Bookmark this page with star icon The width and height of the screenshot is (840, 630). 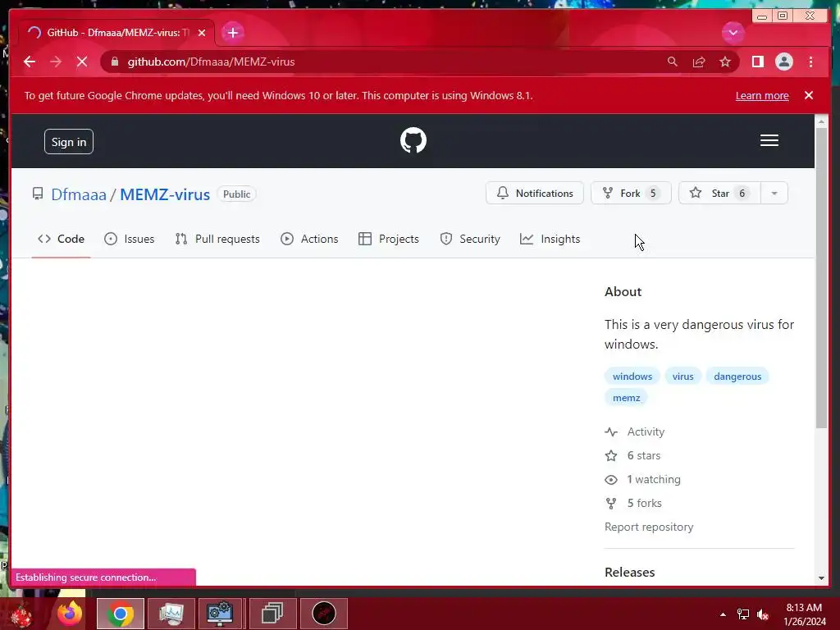(x=725, y=62)
